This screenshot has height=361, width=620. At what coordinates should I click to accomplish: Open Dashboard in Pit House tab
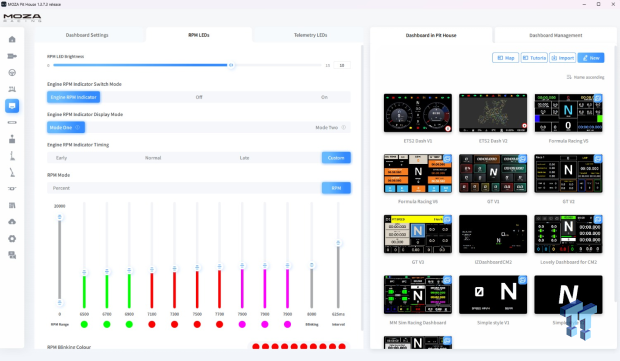click(431, 35)
